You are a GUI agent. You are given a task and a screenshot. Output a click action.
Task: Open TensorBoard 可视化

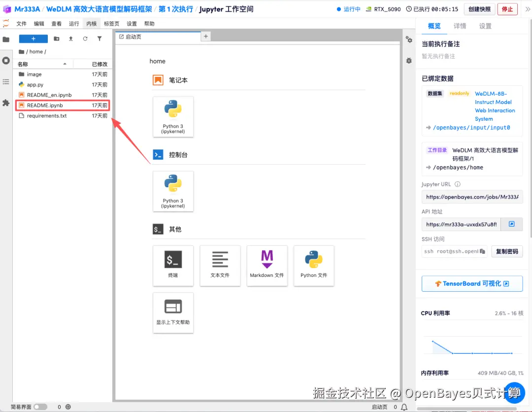(x=472, y=284)
